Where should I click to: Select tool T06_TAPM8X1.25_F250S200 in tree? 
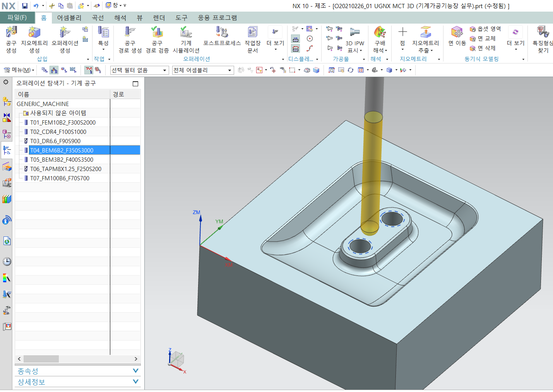pos(66,169)
